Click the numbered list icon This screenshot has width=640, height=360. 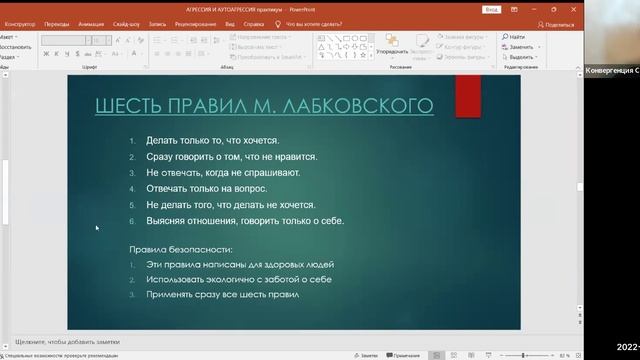click(x=174, y=40)
